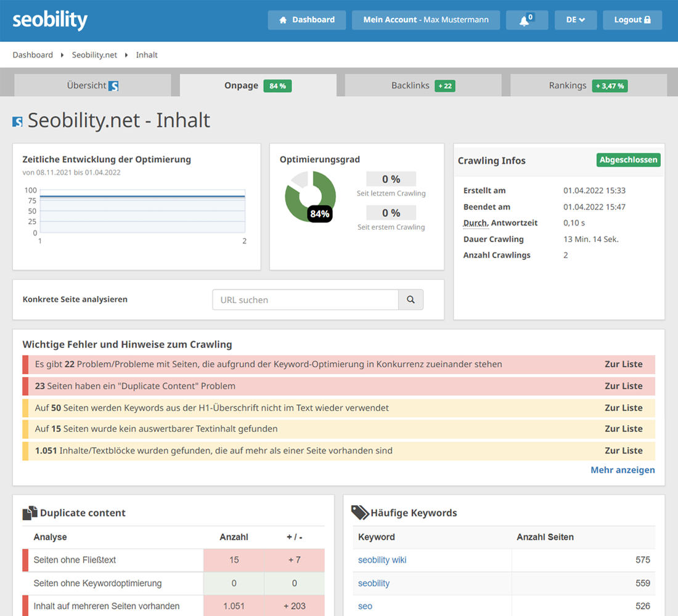
Task: Click the 0 % Seit letztem Crawling value
Action: [391, 179]
